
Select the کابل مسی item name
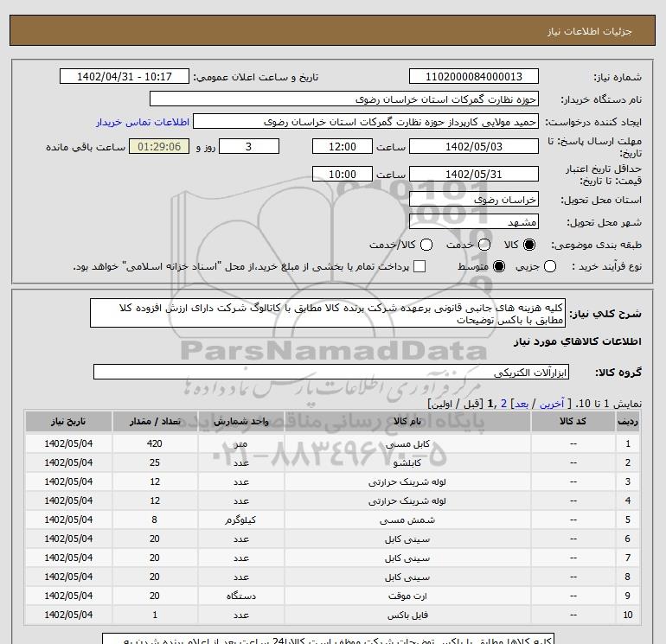point(407,444)
